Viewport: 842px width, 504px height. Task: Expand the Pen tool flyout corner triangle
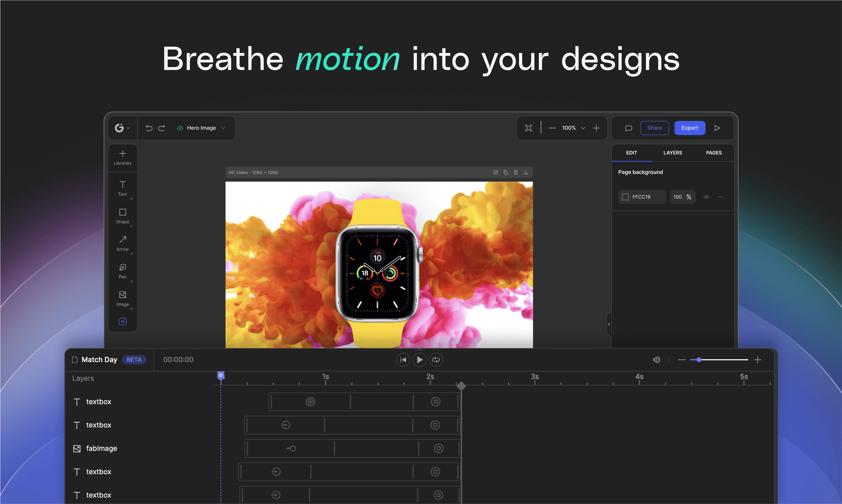pyautogui.click(x=132, y=281)
